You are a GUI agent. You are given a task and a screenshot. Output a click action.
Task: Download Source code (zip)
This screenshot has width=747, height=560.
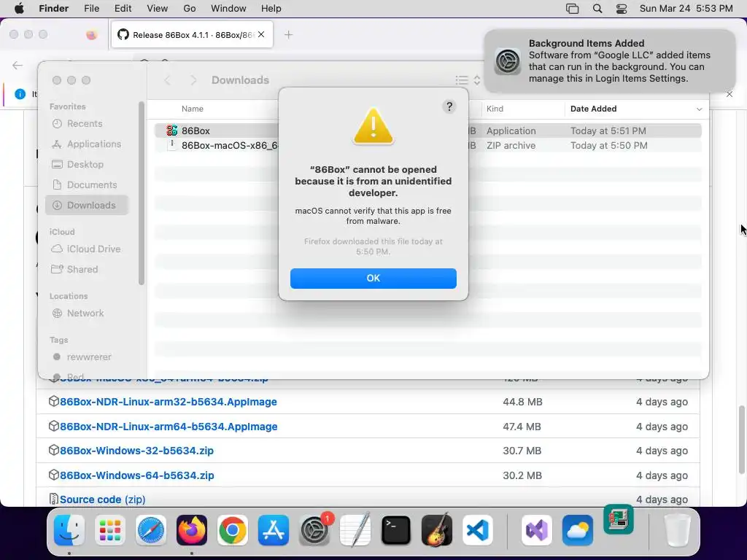[102, 499]
